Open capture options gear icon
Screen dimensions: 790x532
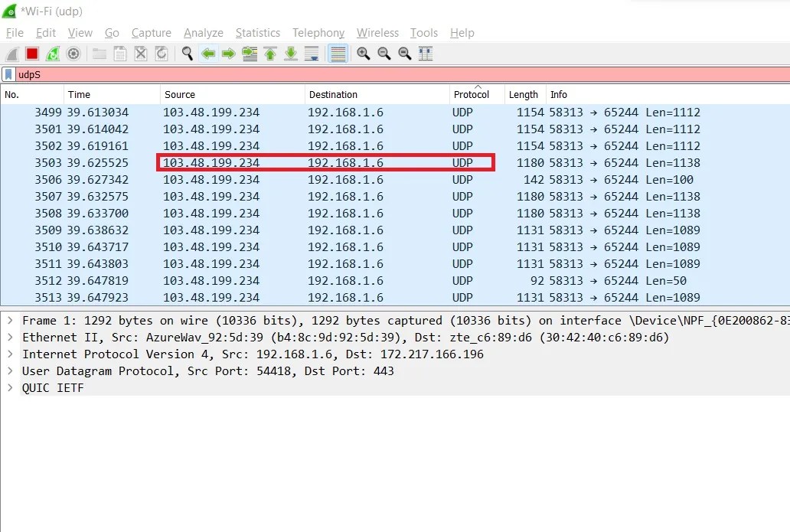pos(73,54)
